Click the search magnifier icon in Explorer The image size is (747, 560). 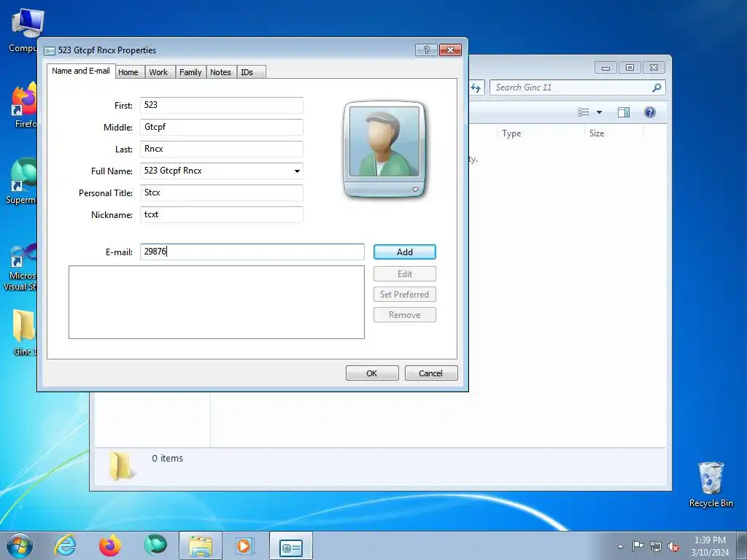[x=657, y=87]
